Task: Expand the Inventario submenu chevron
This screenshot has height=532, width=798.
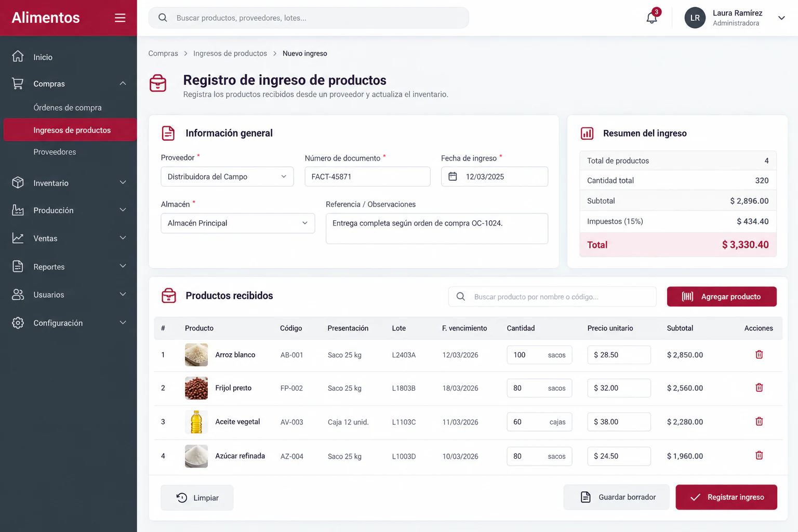Action: 123,182
